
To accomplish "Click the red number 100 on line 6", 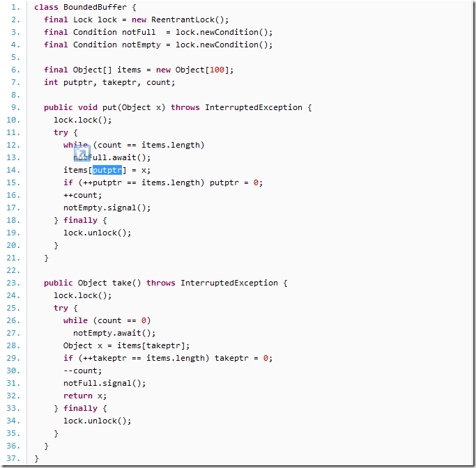I will [x=217, y=70].
